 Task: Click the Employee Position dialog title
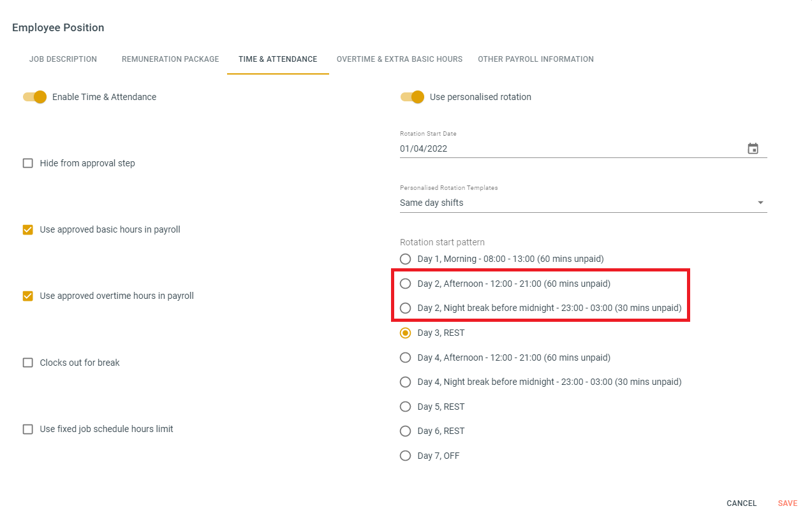pyautogui.click(x=58, y=27)
